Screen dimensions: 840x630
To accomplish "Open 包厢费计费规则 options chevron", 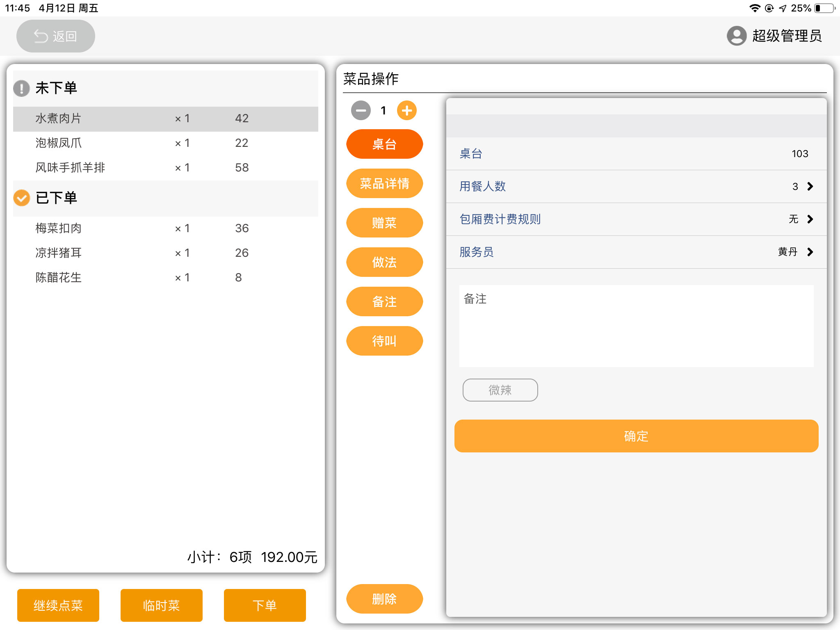I will coord(810,219).
